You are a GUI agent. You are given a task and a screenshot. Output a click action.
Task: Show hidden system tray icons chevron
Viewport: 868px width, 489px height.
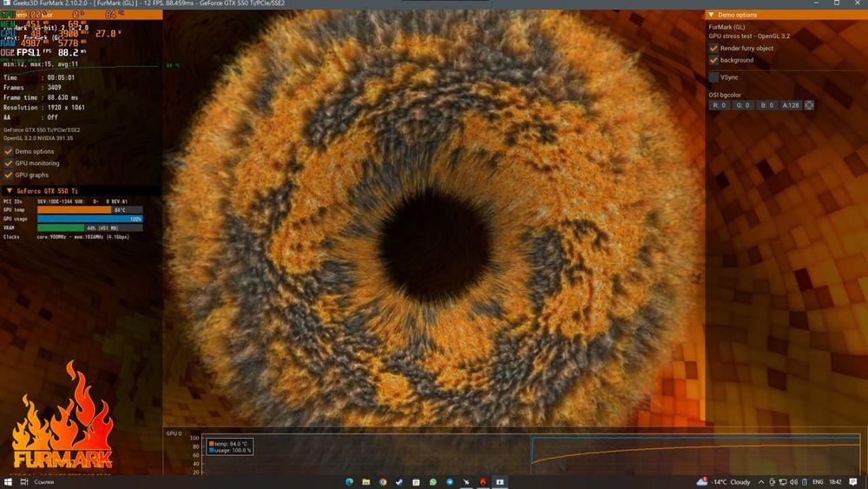pyautogui.click(x=761, y=482)
